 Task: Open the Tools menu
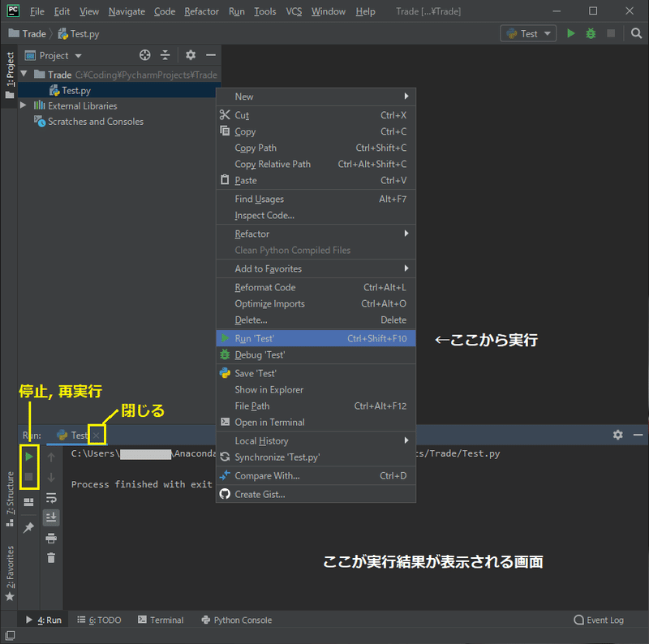coord(265,11)
